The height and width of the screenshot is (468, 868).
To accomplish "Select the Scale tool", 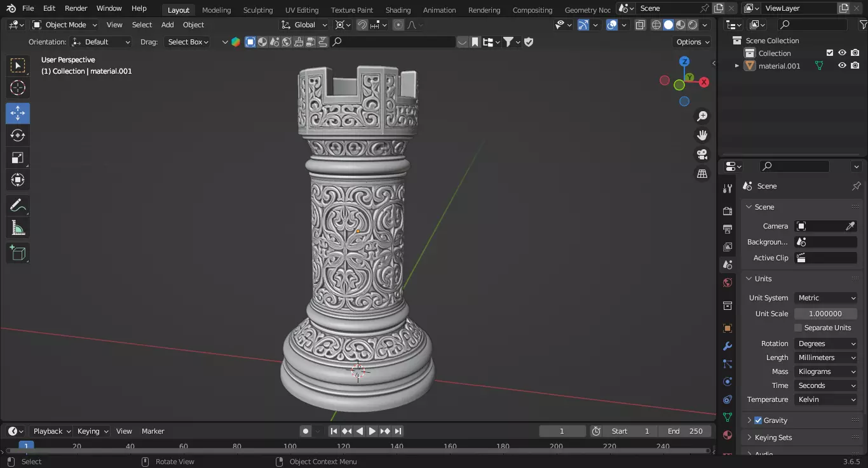I will click(18, 157).
